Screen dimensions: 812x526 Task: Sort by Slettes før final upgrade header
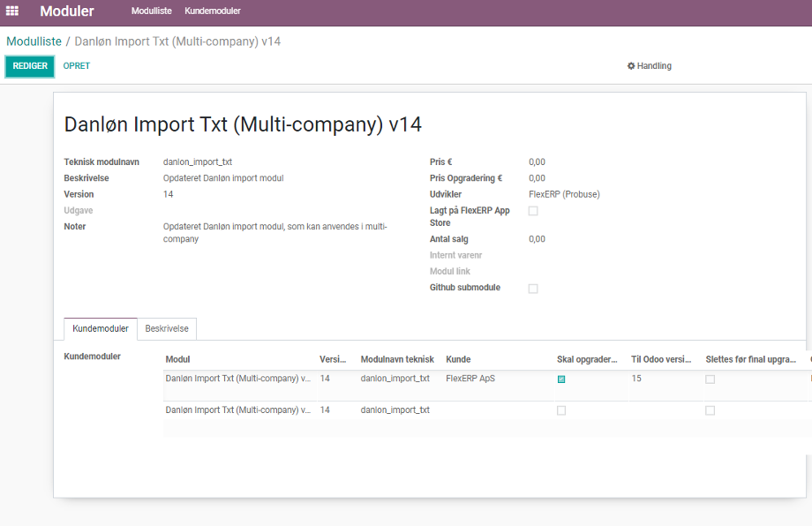coord(751,359)
